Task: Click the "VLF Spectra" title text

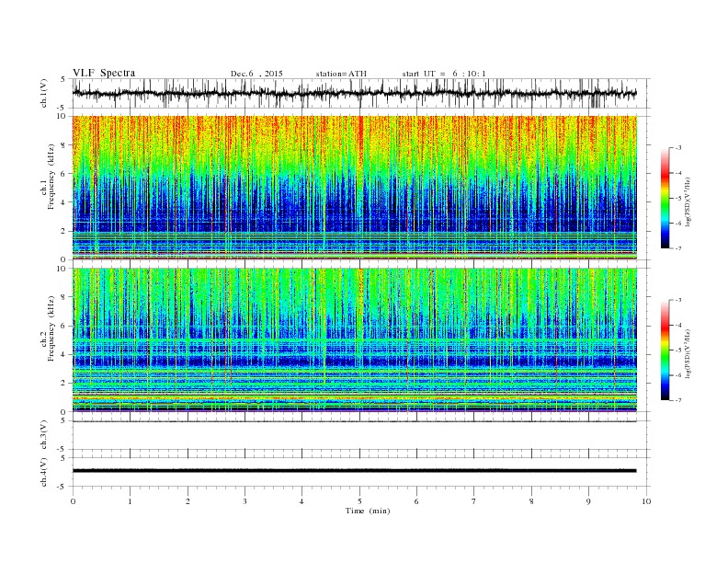Action: [x=104, y=73]
